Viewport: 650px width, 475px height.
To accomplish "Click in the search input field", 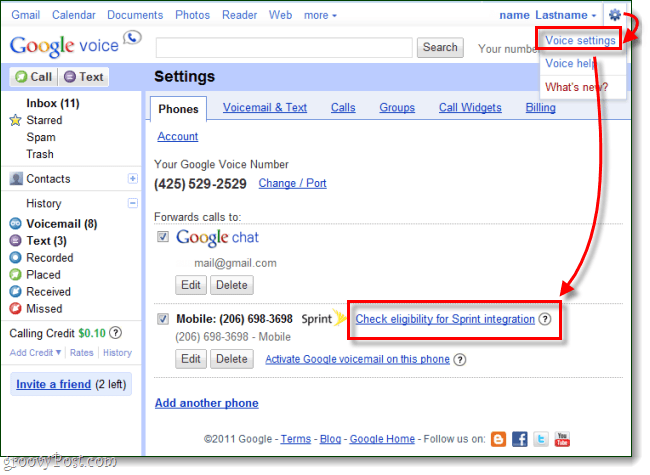I will [x=284, y=47].
